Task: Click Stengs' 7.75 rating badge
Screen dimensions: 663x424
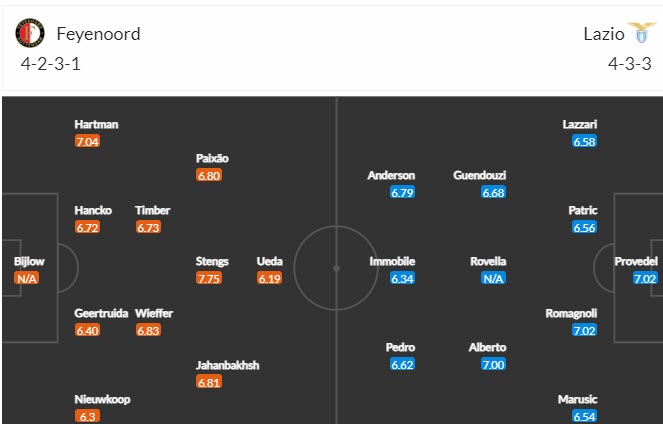Action: tap(212, 279)
